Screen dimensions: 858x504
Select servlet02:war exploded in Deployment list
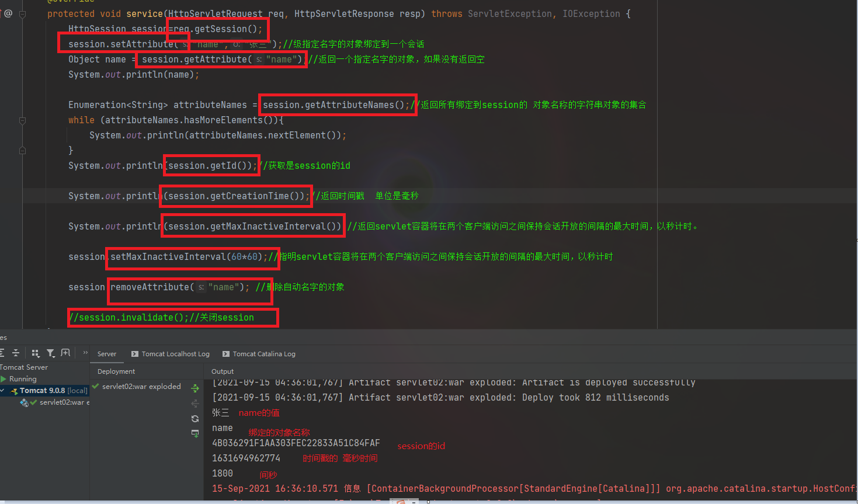pyautogui.click(x=141, y=387)
